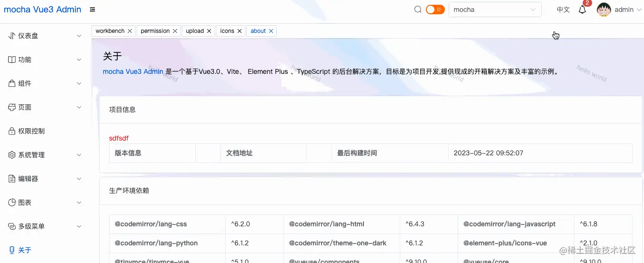
Task: Open mocha Vue3 Admin link in description
Action: (x=133, y=71)
